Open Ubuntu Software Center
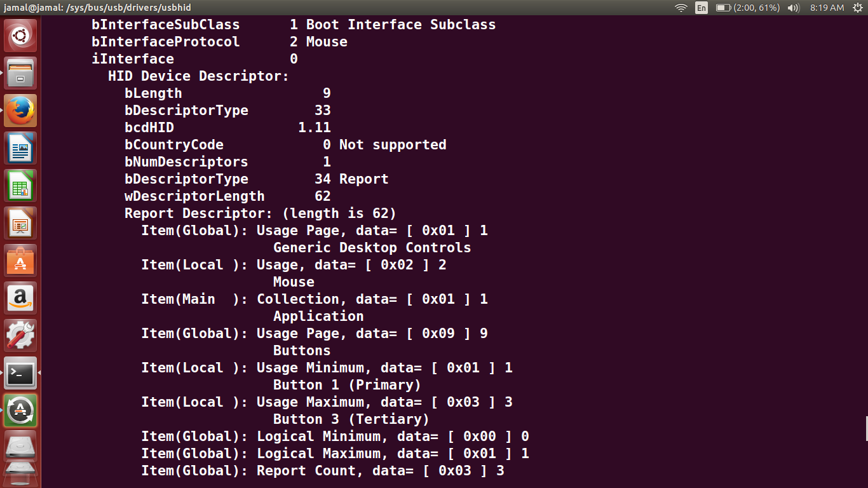Image resolution: width=868 pixels, height=488 pixels. [20, 261]
